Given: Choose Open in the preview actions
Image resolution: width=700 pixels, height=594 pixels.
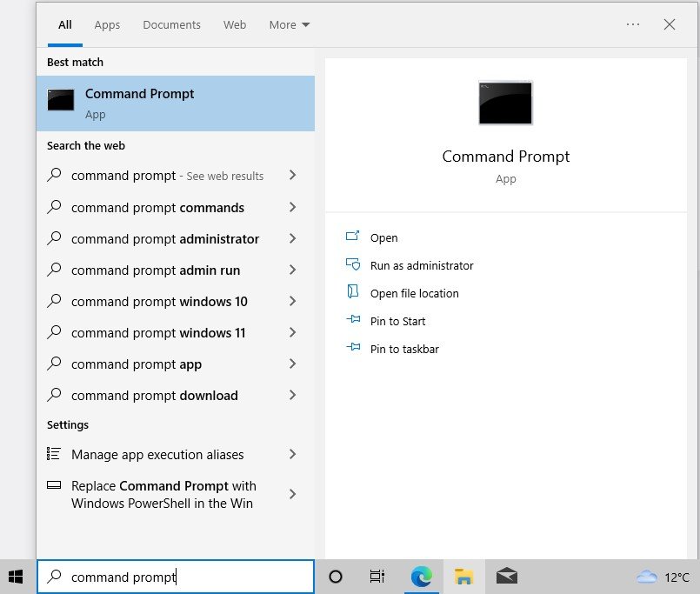Looking at the screenshot, I should coord(384,237).
